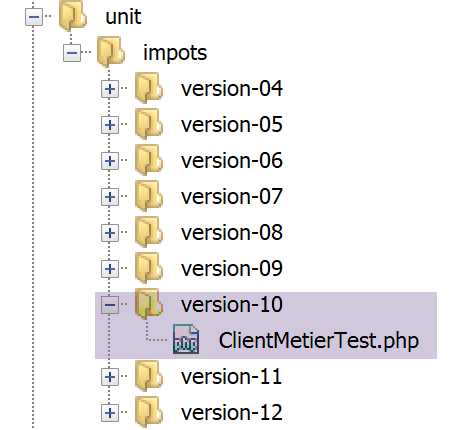The width and height of the screenshot is (459, 430).
Task: Click the version-06 folder icon
Action: (149, 160)
